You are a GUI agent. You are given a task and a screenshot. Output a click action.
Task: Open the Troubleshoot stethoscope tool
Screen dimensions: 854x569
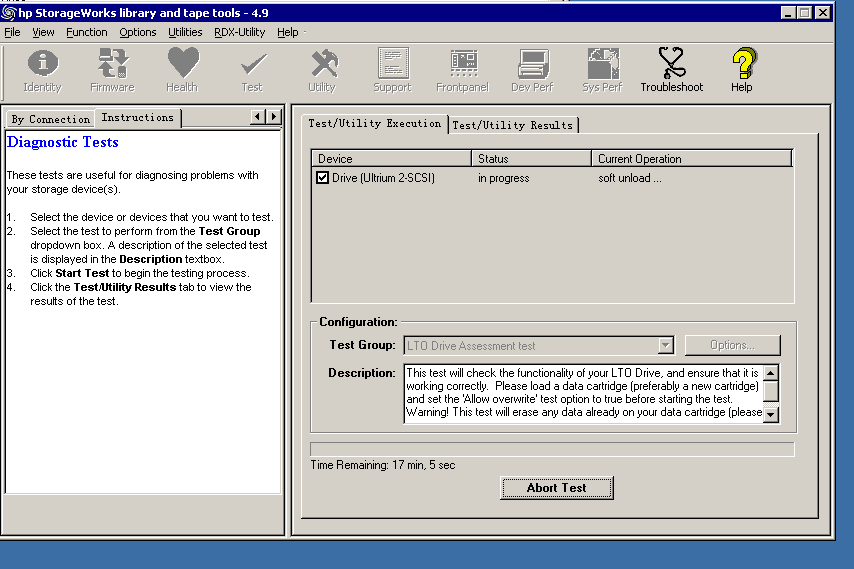(x=672, y=70)
